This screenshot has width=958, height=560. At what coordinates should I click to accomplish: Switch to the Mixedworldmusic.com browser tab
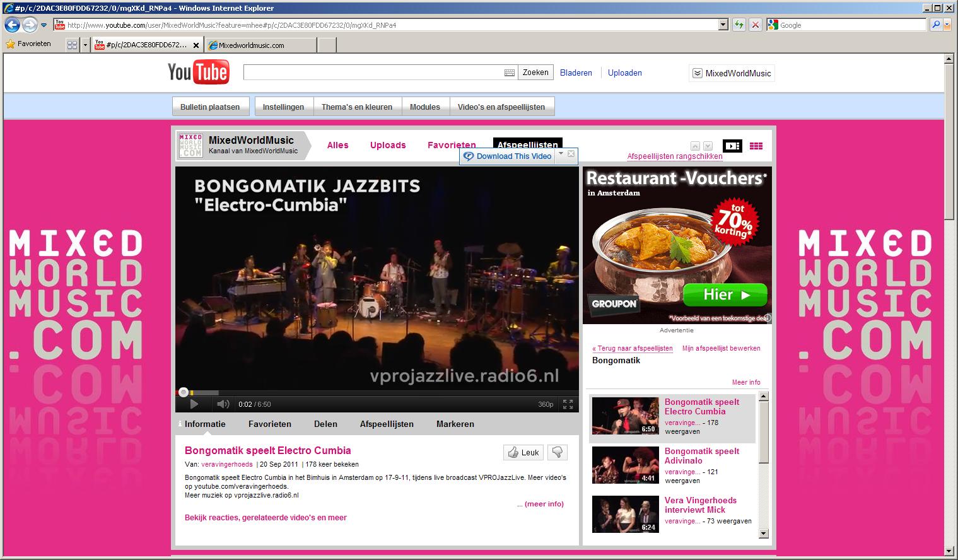point(260,45)
